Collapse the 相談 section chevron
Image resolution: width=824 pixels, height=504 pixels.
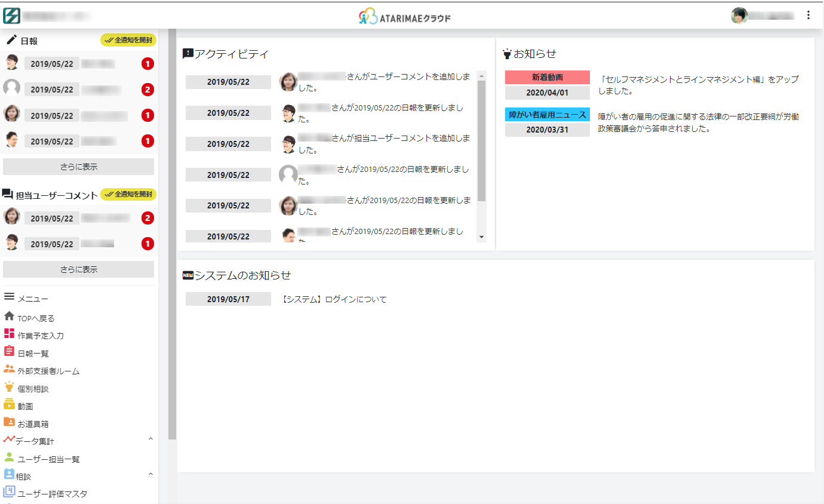pos(150,475)
